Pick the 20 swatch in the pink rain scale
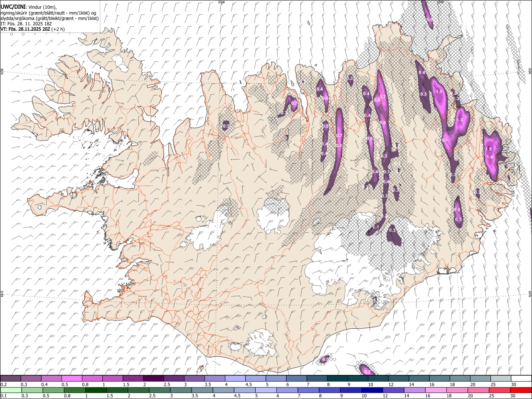This screenshot has width=532, height=399. pyautogui.click(x=478, y=390)
